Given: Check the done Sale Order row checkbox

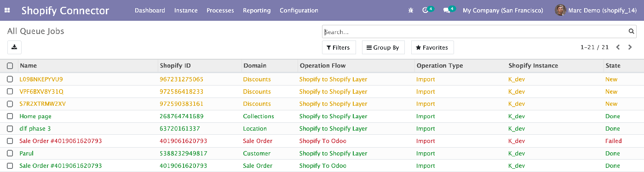Looking at the screenshot, I should click(10, 166).
